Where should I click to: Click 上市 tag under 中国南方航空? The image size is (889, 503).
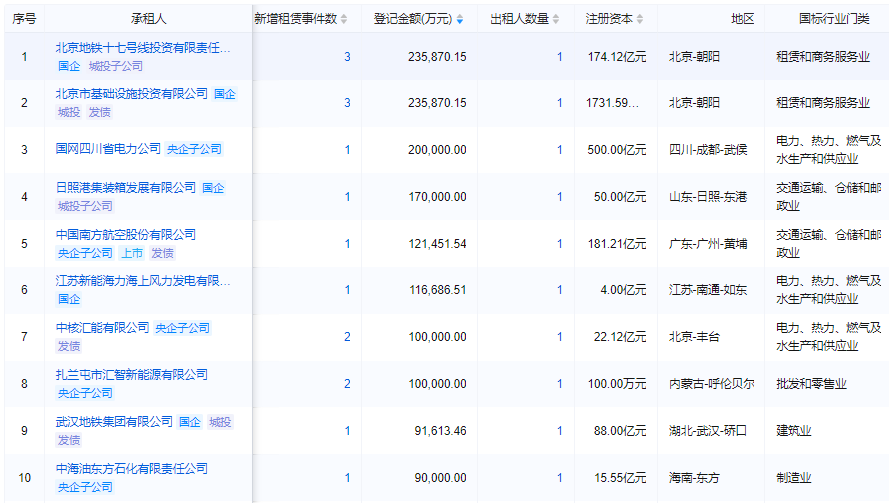[132, 253]
